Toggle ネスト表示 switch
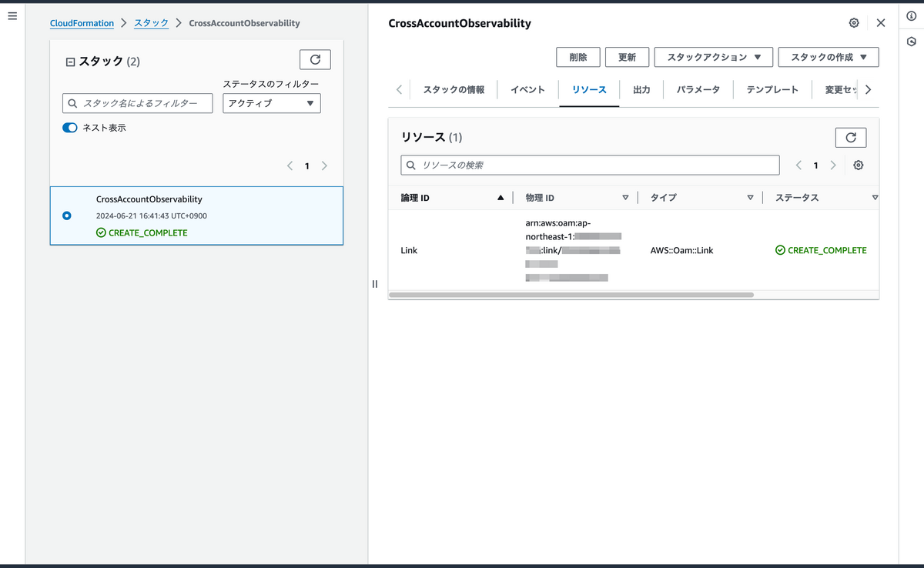The height and width of the screenshot is (568, 924). pyautogui.click(x=70, y=128)
